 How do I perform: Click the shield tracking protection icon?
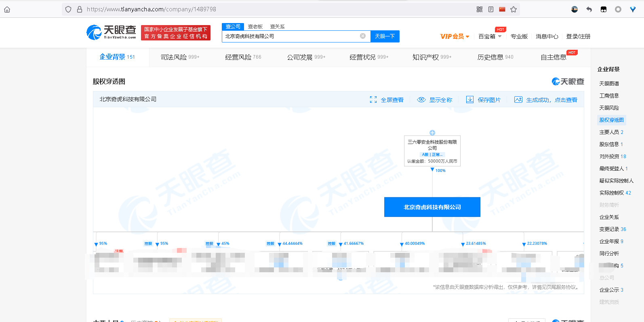point(68,9)
